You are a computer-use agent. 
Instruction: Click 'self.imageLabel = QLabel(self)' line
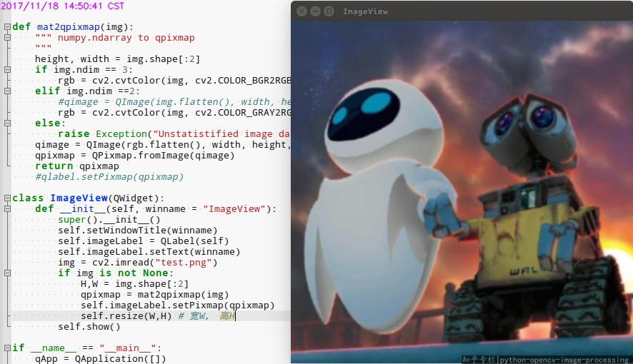[144, 241]
